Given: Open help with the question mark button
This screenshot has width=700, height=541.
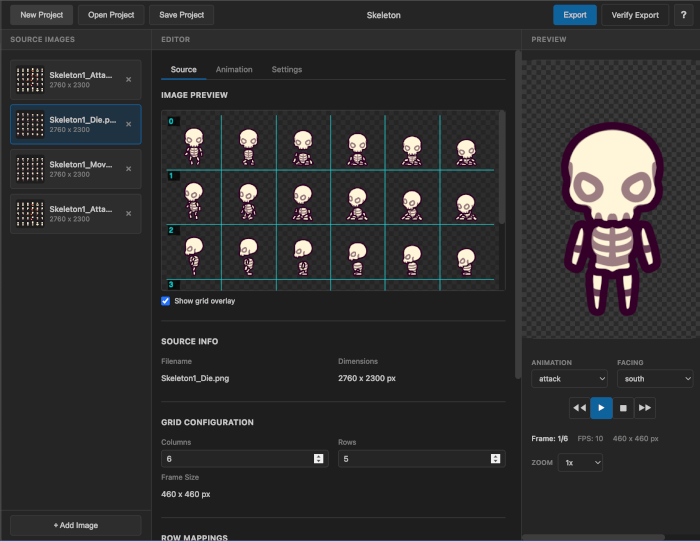Looking at the screenshot, I should [x=683, y=15].
